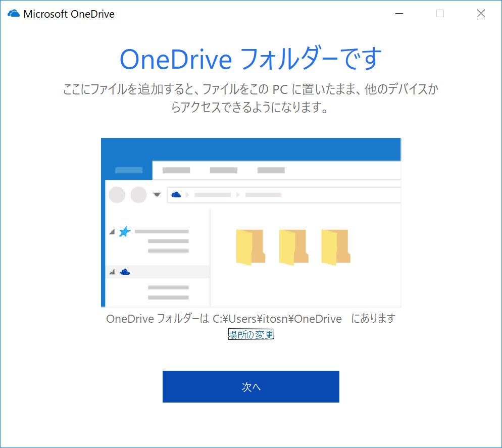The width and height of the screenshot is (502, 448).
Task: Click the folder path C:¥Users¥itosn¥OneDrive text
Action: tap(277, 319)
